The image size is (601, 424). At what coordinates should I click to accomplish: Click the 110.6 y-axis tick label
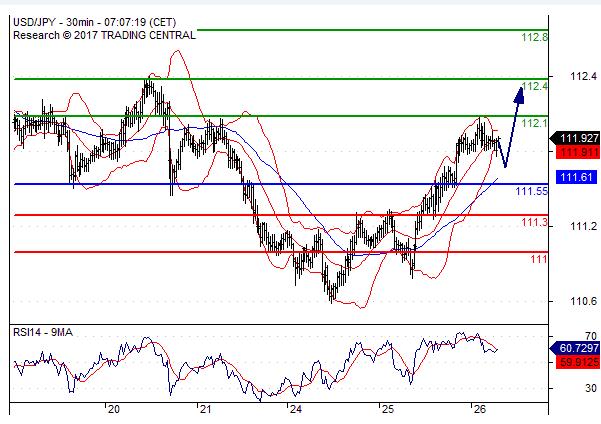(584, 301)
